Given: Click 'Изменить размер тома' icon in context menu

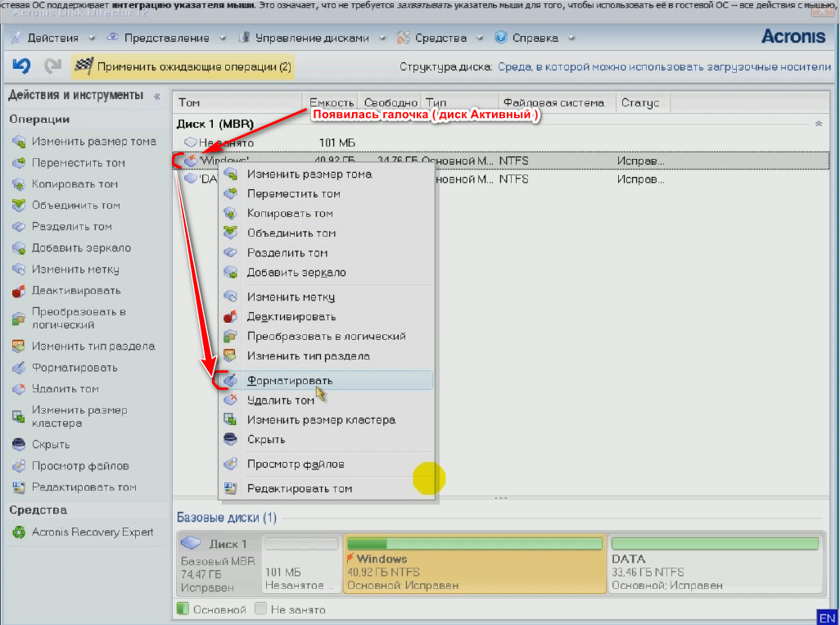Looking at the screenshot, I should (x=231, y=174).
